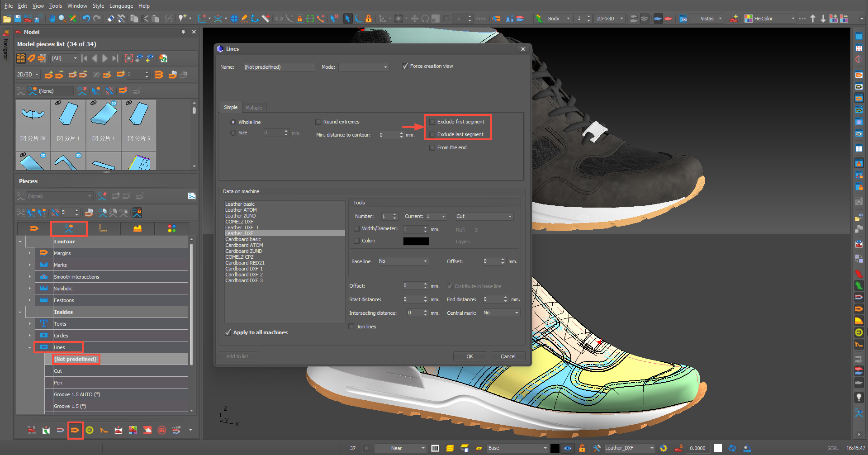
Task: Click the Eraser tool icon
Action: click(111, 19)
